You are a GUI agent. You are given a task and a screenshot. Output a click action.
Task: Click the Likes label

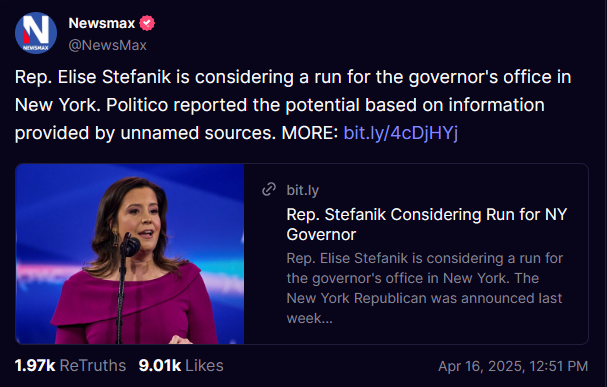[x=204, y=366]
